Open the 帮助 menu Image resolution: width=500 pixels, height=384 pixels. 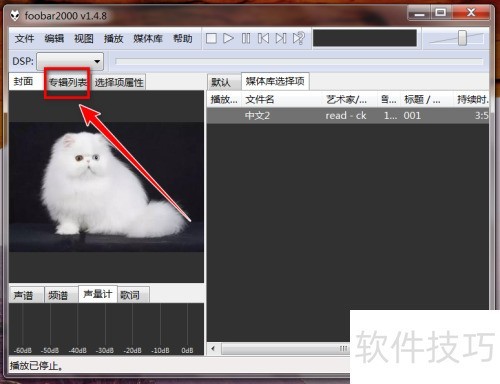[183, 39]
